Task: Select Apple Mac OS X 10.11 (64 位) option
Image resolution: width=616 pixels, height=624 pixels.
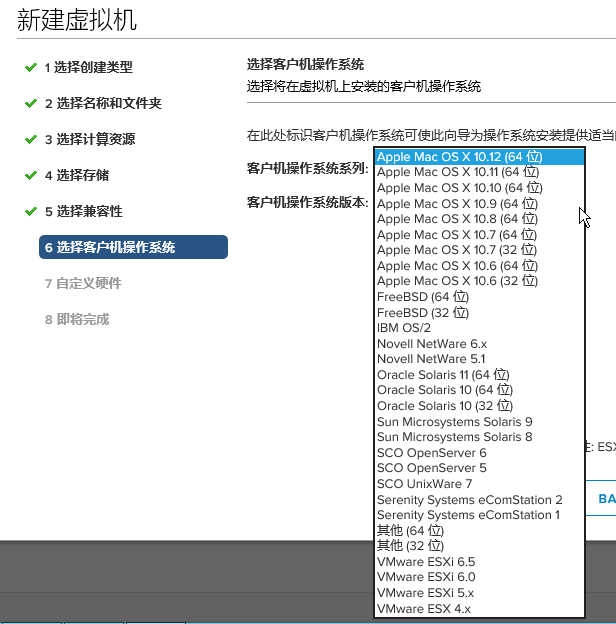Action: pos(480,172)
